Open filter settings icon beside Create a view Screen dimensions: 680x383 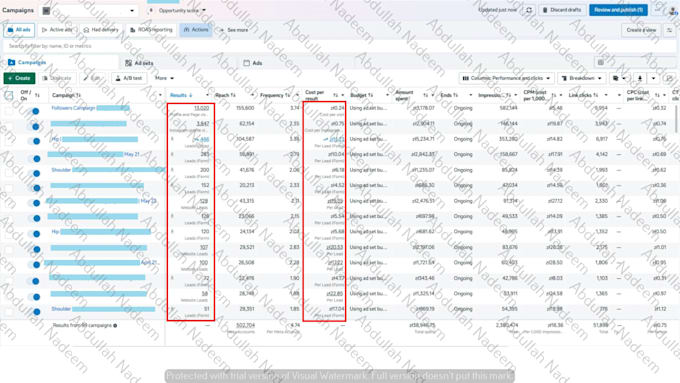tap(670, 30)
